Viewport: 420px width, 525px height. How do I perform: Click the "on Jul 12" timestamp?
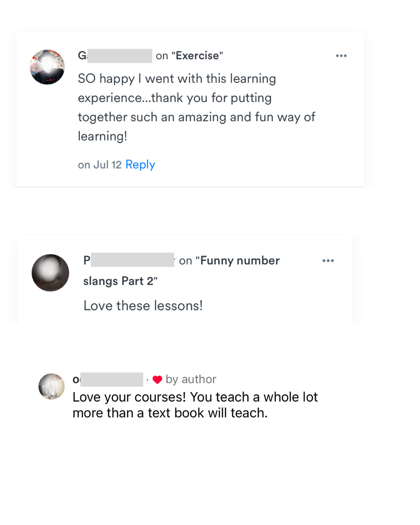(100, 165)
